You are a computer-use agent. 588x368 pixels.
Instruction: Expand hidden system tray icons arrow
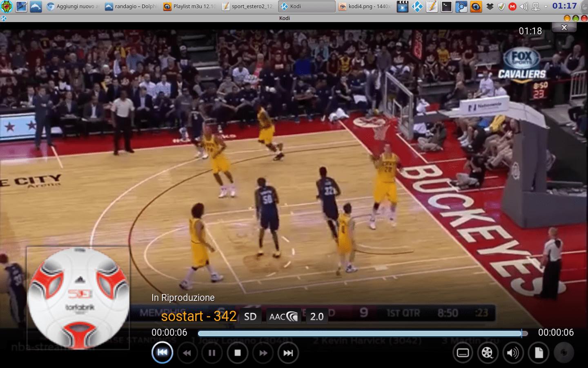point(546,7)
